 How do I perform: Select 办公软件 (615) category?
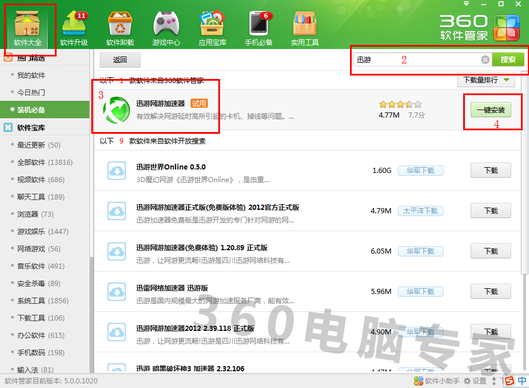click(41, 335)
